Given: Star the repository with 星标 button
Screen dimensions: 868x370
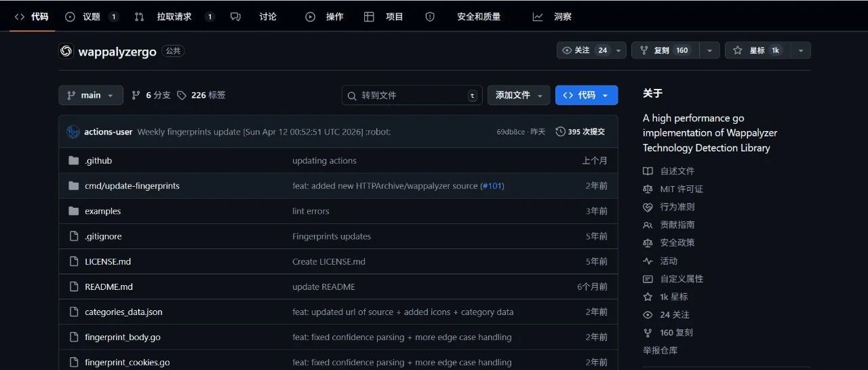Looking at the screenshot, I should coord(756,50).
